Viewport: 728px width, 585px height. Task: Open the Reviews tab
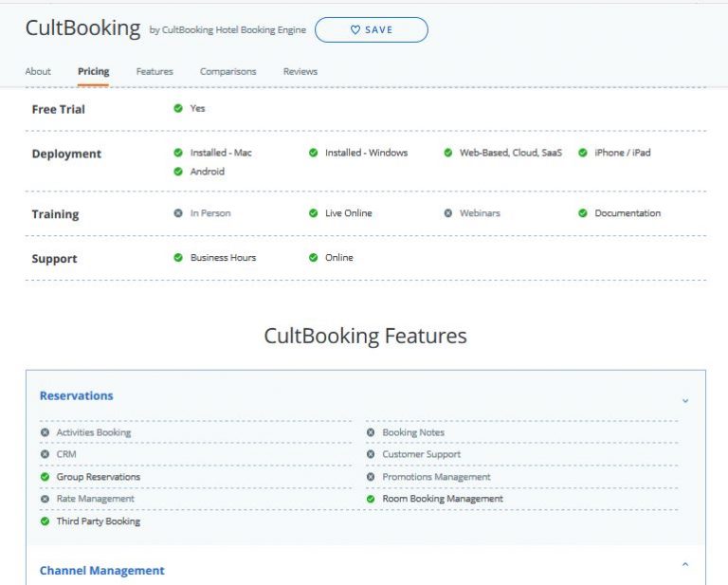(300, 71)
